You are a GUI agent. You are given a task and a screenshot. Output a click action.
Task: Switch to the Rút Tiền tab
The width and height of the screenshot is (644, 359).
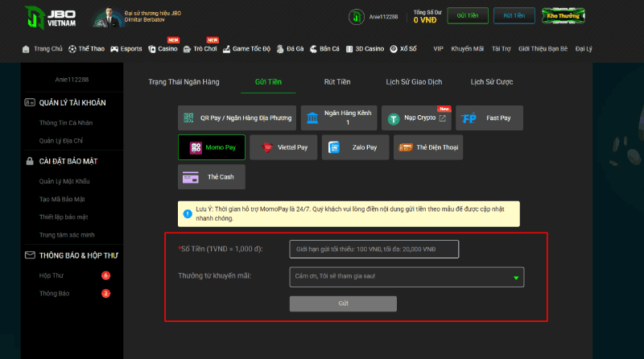(337, 82)
